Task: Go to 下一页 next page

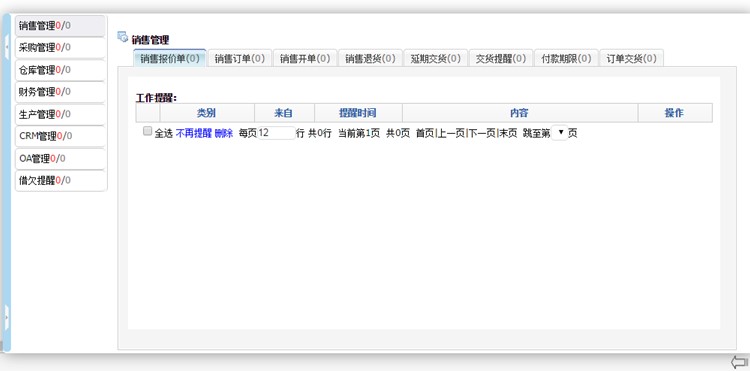Action: coord(482,133)
